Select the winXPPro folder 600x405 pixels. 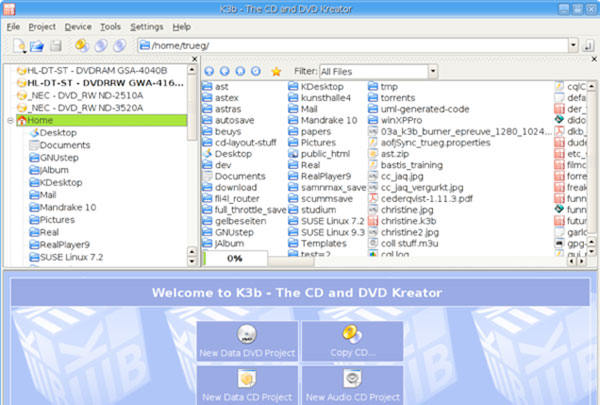click(395, 121)
